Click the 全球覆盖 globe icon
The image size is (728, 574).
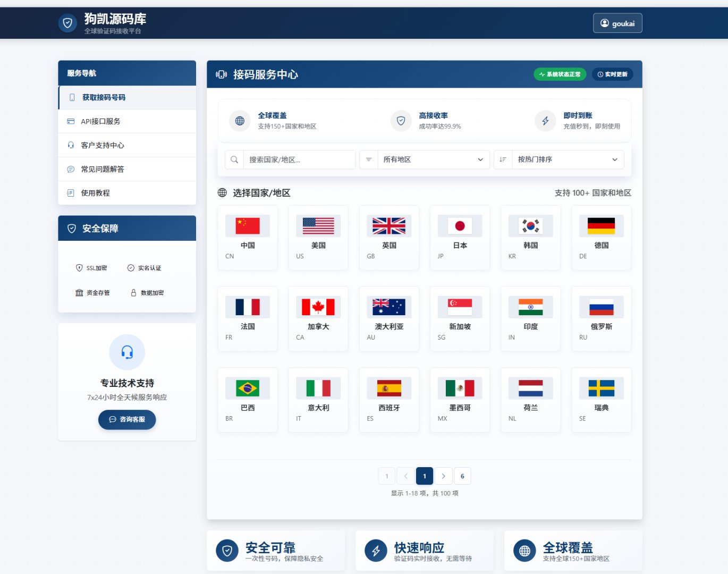pyautogui.click(x=240, y=121)
